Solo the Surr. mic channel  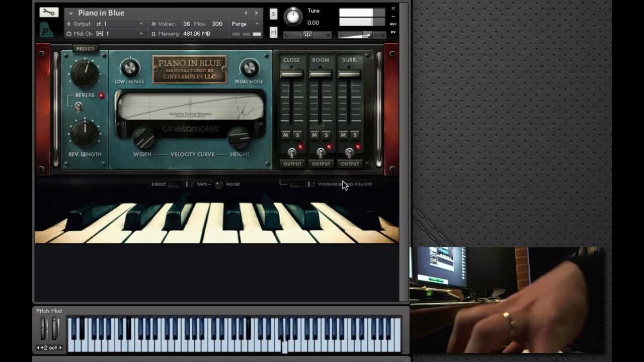pos(355,135)
